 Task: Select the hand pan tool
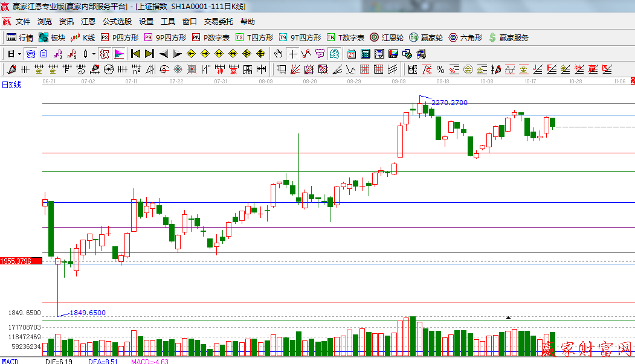[278, 54]
